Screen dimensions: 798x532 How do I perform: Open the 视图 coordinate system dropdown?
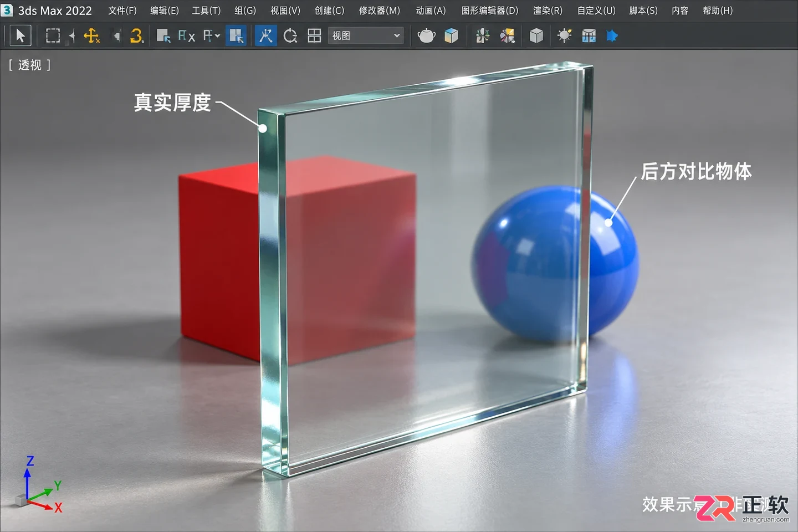click(x=366, y=36)
